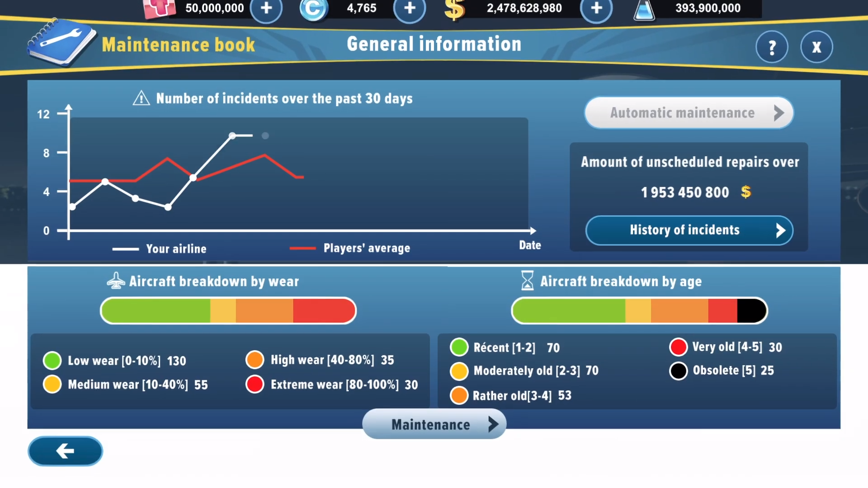The width and height of the screenshot is (868, 488).
Task: Click the plus button next to cash balance
Action: click(x=595, y=8)
